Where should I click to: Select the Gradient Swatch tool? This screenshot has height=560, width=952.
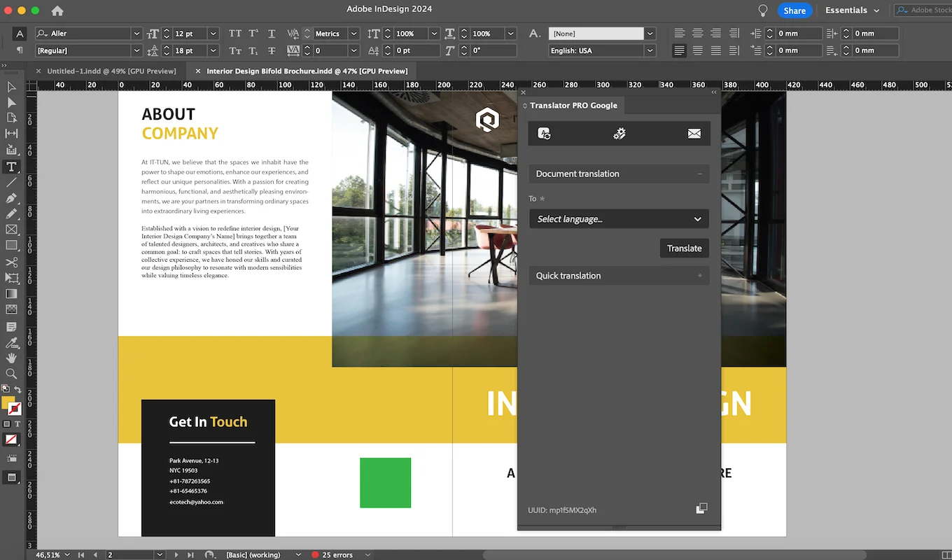(x=11, y=294)
